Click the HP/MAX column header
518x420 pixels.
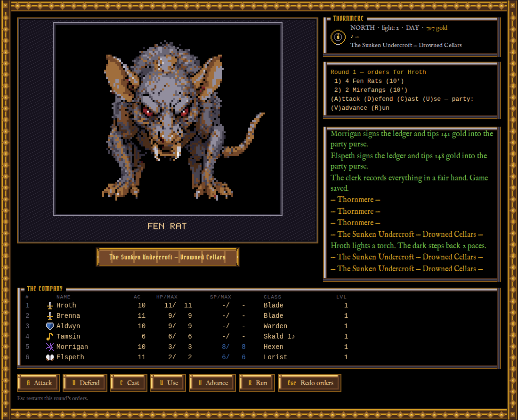(167, 297)
